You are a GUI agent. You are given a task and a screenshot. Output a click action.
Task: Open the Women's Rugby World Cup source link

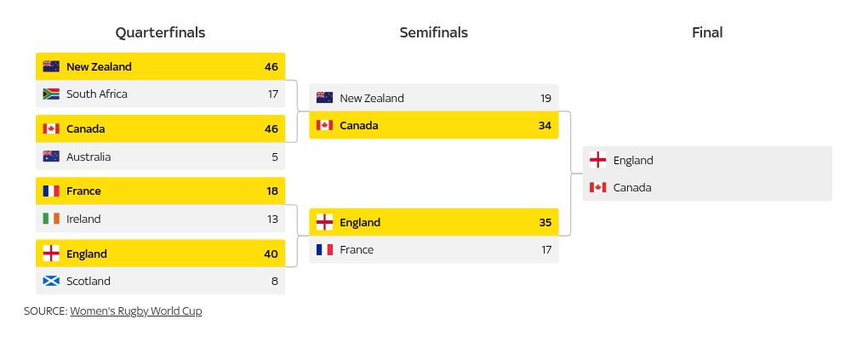pos(136,311)
